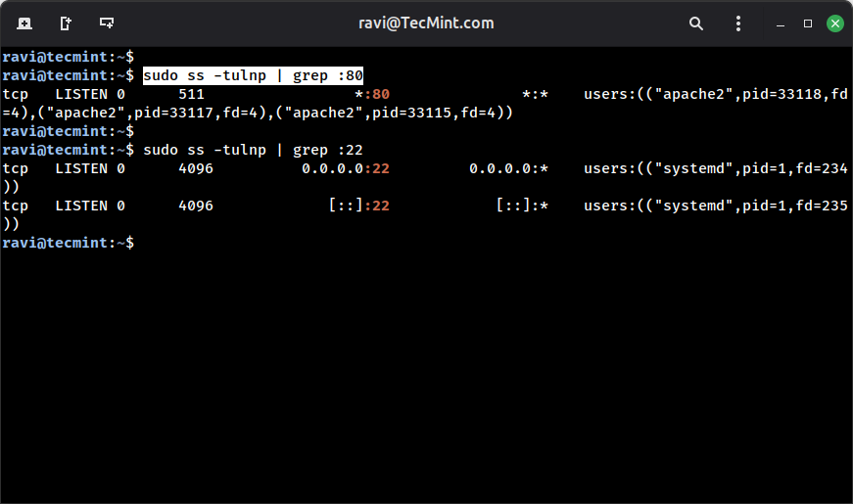Click 'users:(("systemd",pid=1,fd=234' text
The height and width of the screenshot is (504, 853).
(715, 168)
